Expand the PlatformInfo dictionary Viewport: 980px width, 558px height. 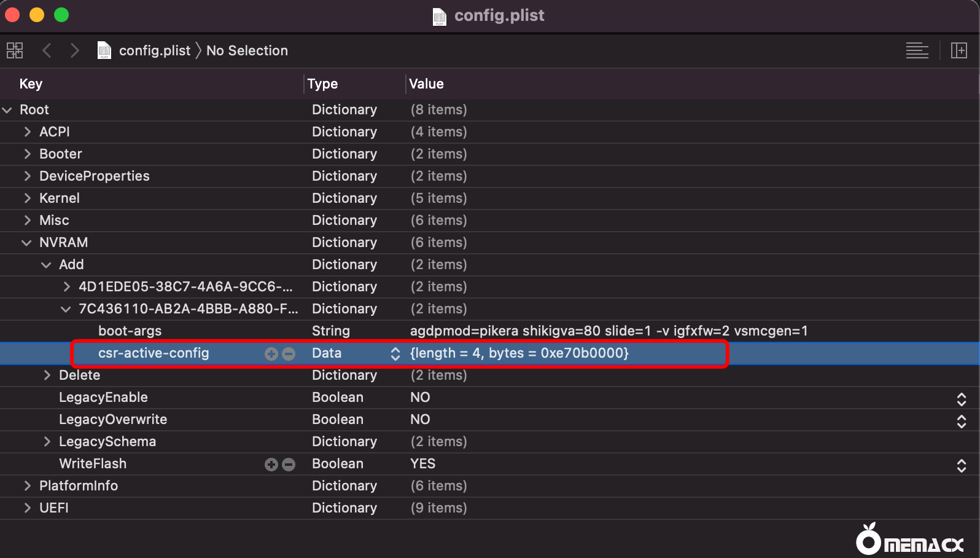coord(27,486)
